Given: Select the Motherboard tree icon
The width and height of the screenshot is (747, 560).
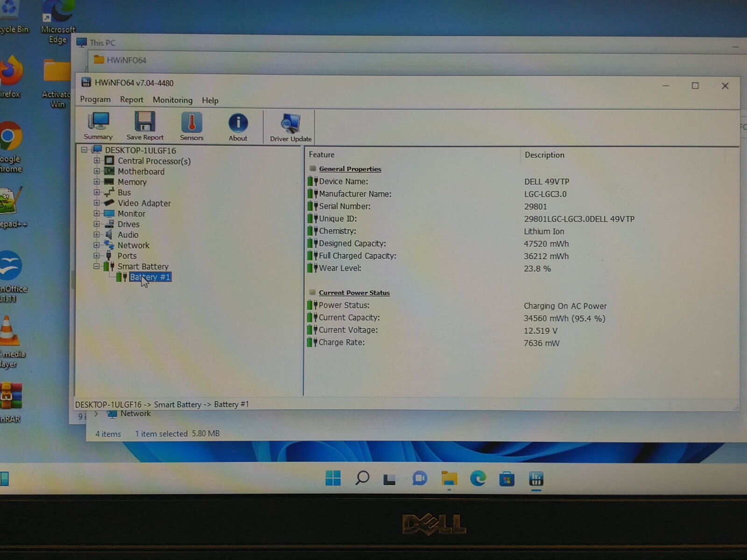Looking at the screenshot, I should point(109,171).
